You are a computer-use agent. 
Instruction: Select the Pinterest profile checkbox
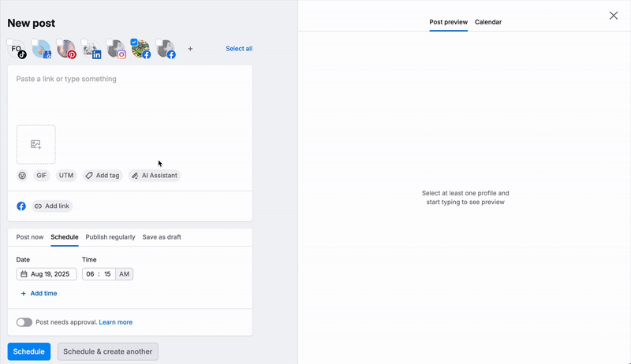(x=61, y=43)
